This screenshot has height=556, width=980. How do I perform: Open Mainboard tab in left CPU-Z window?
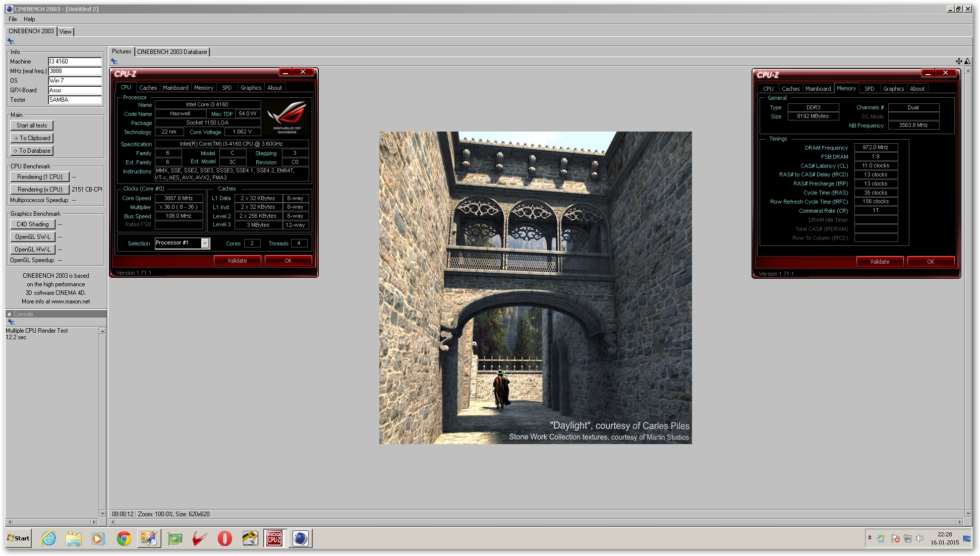click(176, 88)
